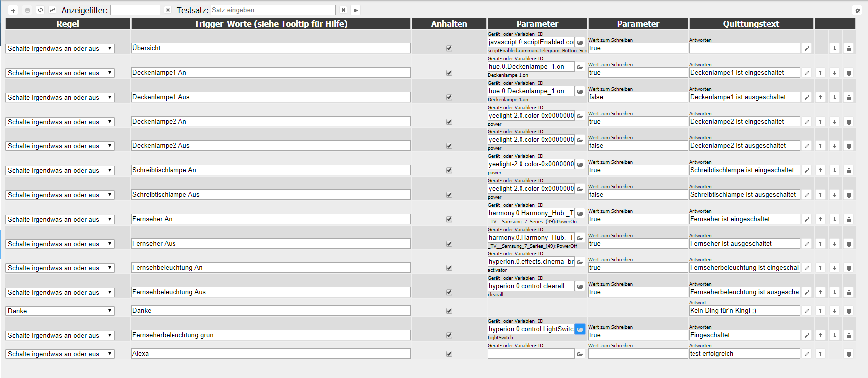Click the refresh icon in toolbar

click(x=40, y=10)
